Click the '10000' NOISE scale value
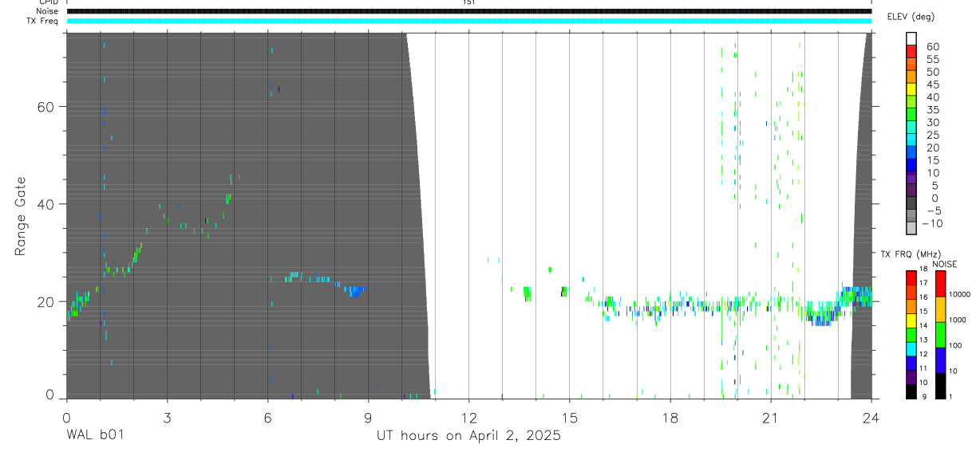980x452 pixels. [x=960, y=294]
